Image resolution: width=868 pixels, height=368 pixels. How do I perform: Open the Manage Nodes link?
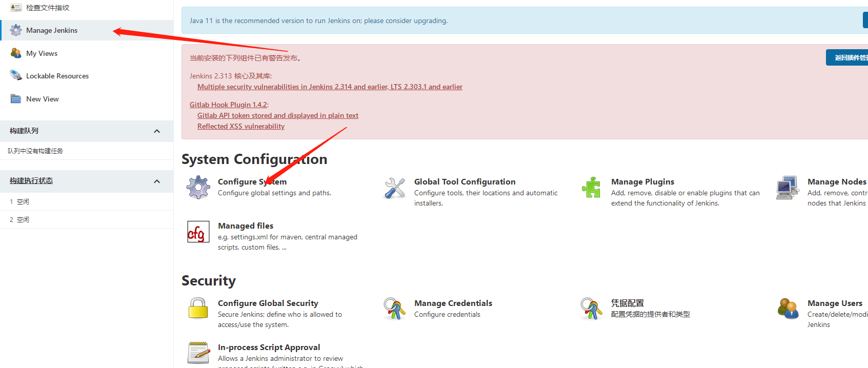[837, 181]
